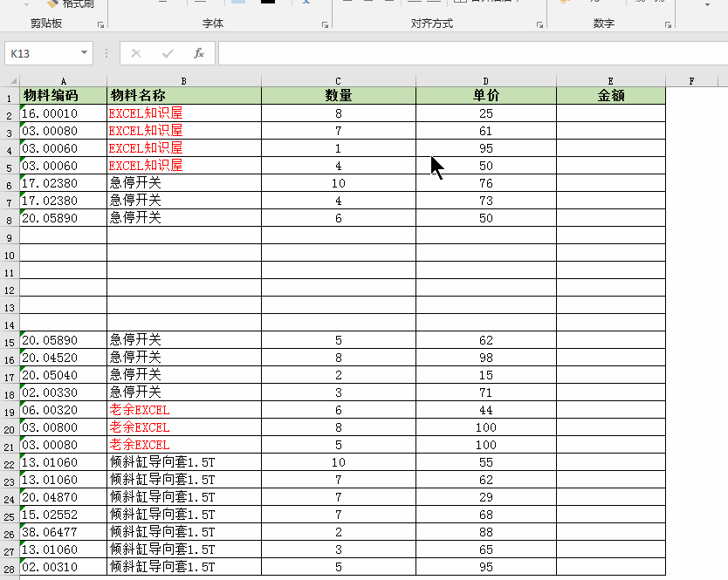
Task: Select column B header
Action: tap(184, 81)
